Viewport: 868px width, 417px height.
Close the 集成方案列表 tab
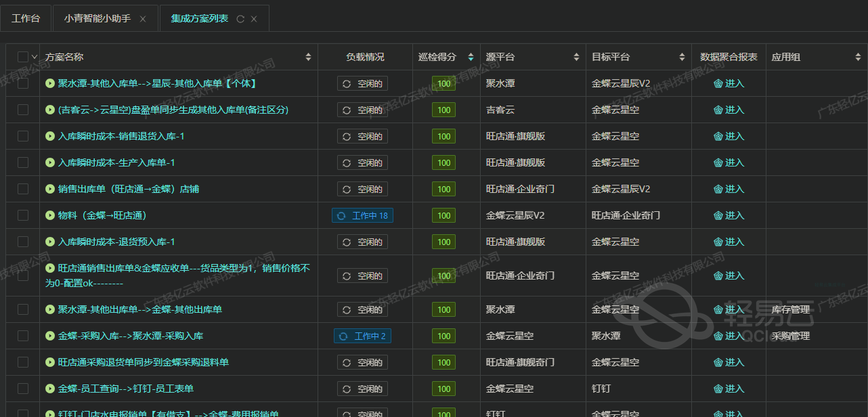point(254,19)
